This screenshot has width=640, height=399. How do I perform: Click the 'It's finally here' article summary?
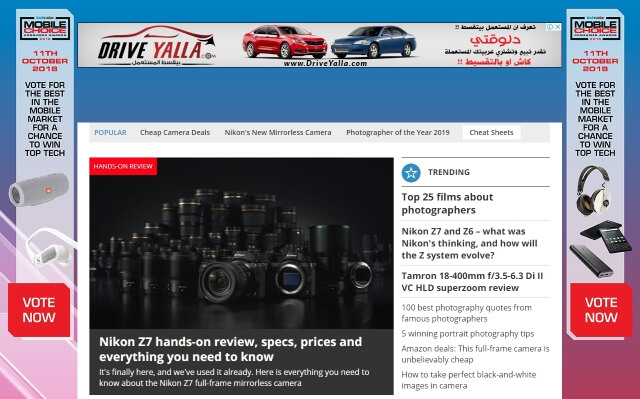[234, 377]
